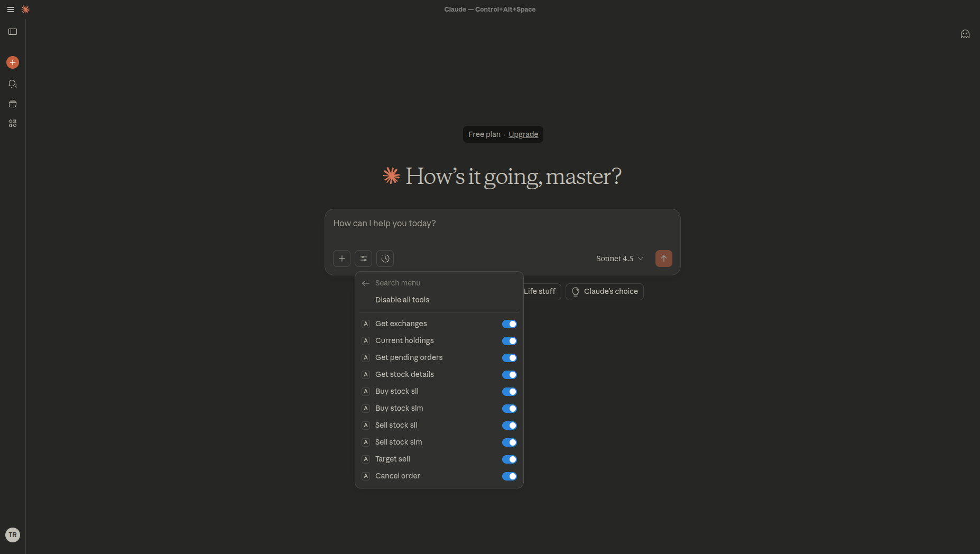Click the Claude starburst logo in title bar
Screen dimensions: 980x554
pos(25,10)
